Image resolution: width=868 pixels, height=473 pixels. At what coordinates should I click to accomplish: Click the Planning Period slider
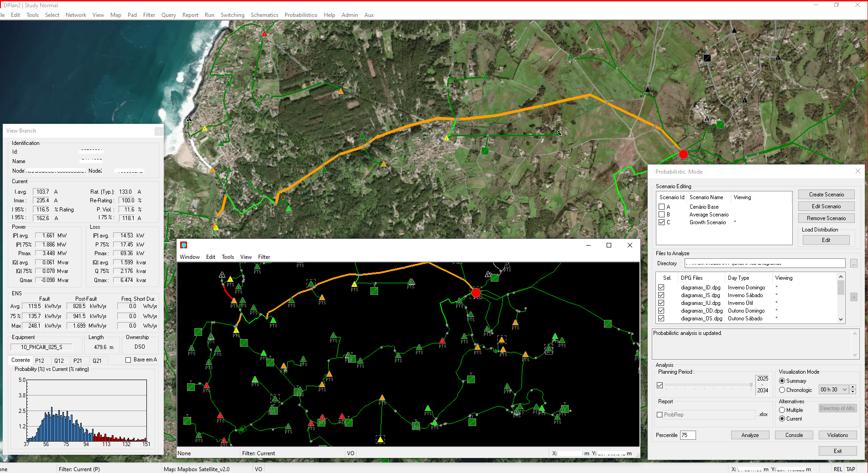[708, 385]
